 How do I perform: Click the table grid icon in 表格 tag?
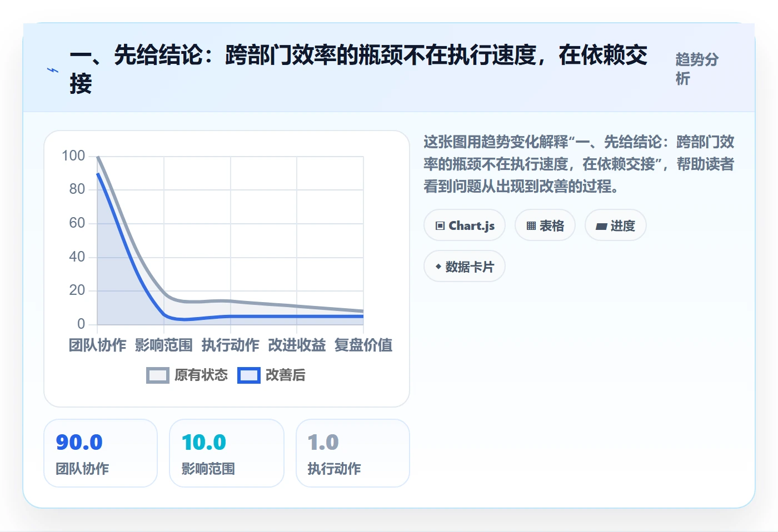tap(531, 225)
